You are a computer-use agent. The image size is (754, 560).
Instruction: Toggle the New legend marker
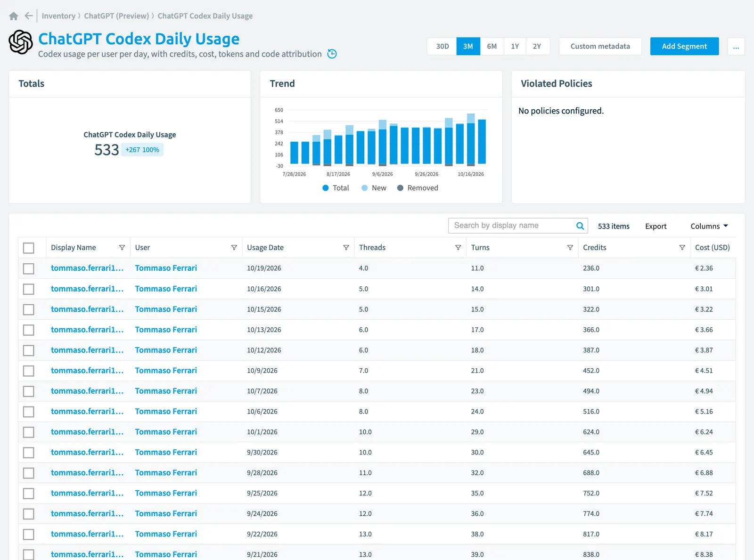pyautogui.click(x=364, y=188)
